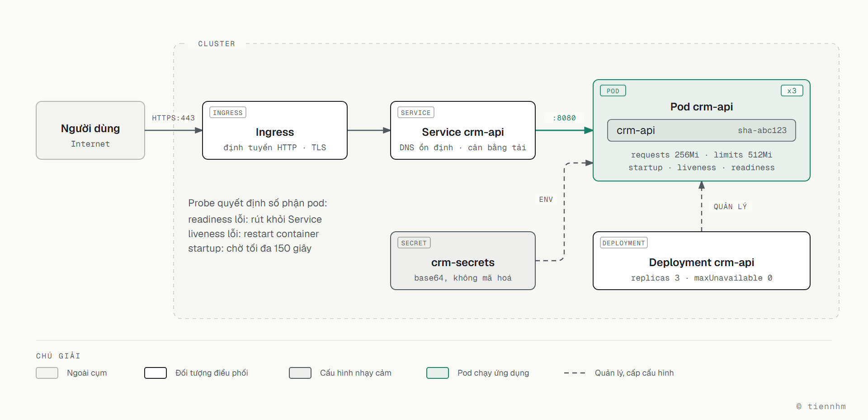The width and height of the screenshot is (868, 420).
Task: Select the crm-api container row
Action: tap(702, 130)
